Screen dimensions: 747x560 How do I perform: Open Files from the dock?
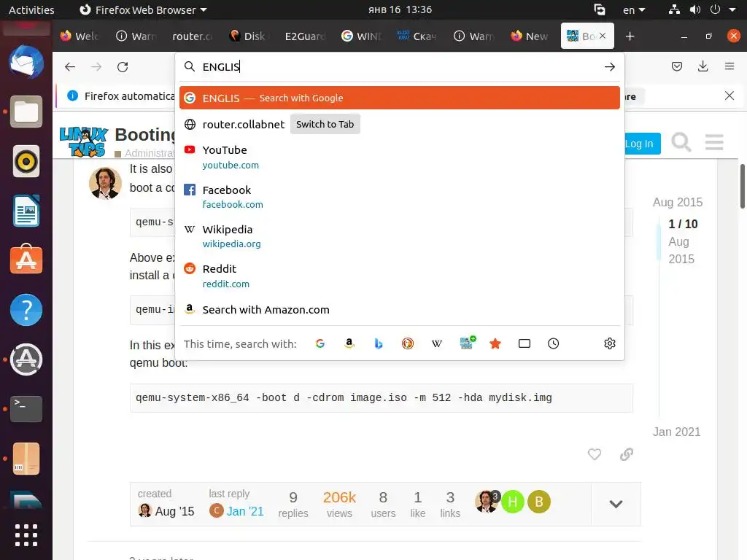click(26, 112)
